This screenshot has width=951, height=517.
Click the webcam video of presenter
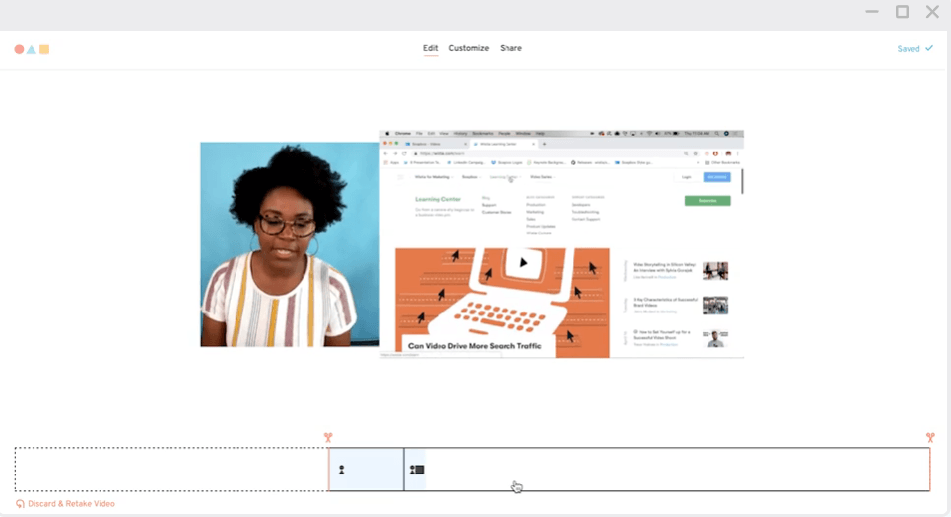click(289, 245)
